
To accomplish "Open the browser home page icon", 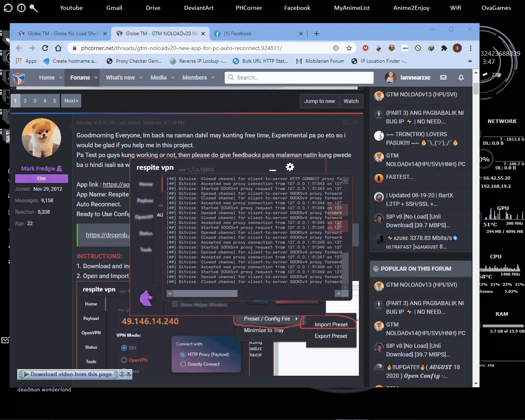I will (x=58, y=48).
